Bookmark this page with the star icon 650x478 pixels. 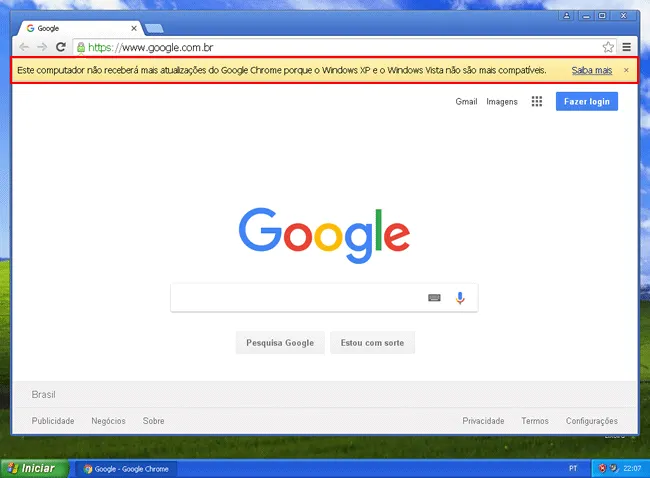click(608, 47)
